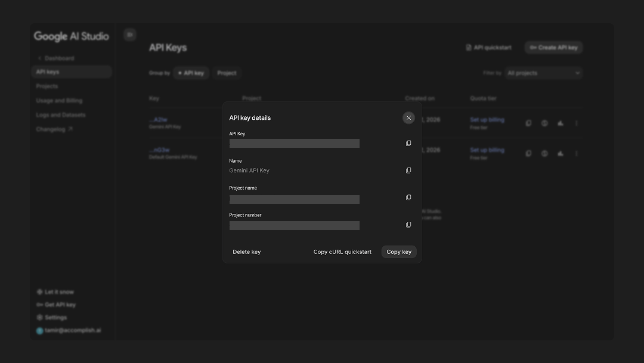
Task: Toggle the sidebar collapse icon
Action: [x=130, y=35]
